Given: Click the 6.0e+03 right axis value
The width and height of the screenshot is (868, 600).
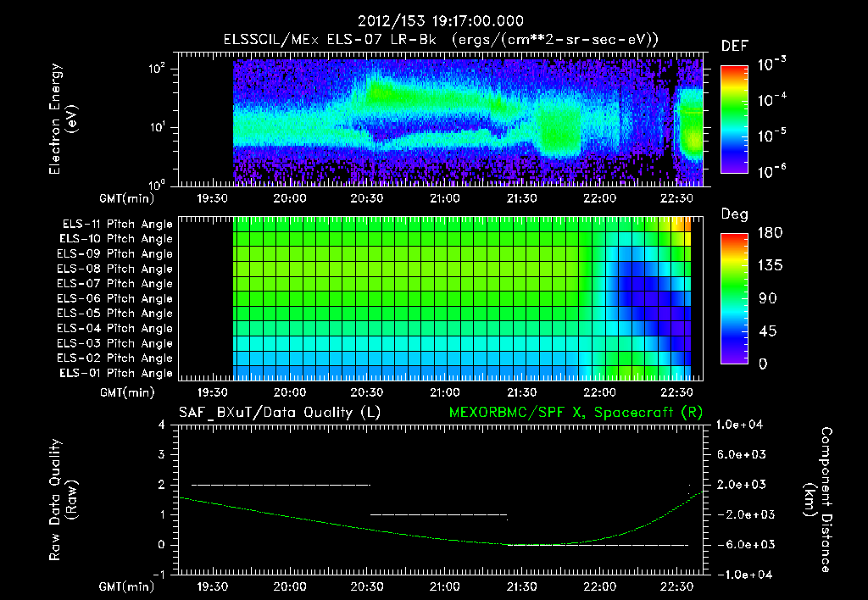Looking at the screenshot, I should click(742, 455).
